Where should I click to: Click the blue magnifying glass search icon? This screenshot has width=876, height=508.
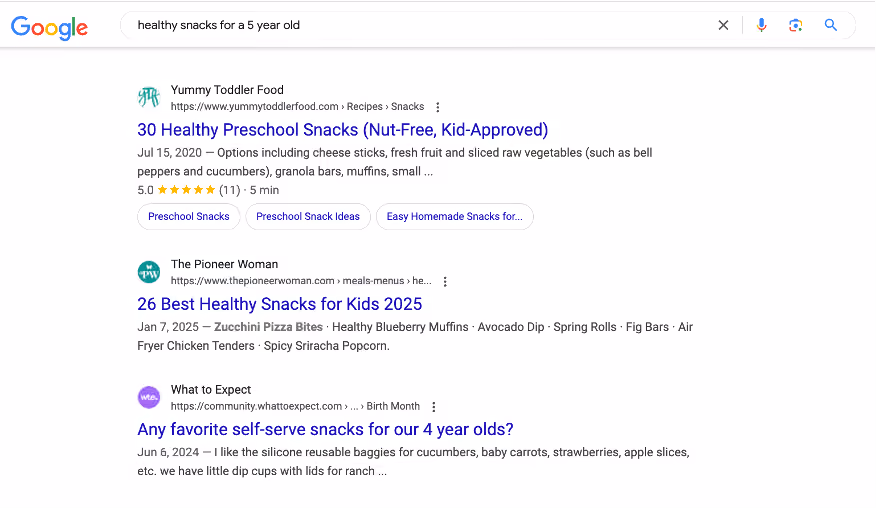tap(831, 25)
